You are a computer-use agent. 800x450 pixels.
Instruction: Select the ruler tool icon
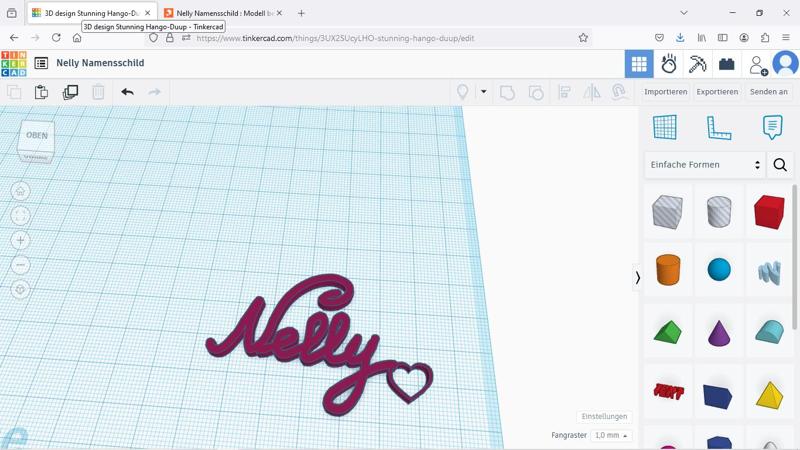(719, 128)
